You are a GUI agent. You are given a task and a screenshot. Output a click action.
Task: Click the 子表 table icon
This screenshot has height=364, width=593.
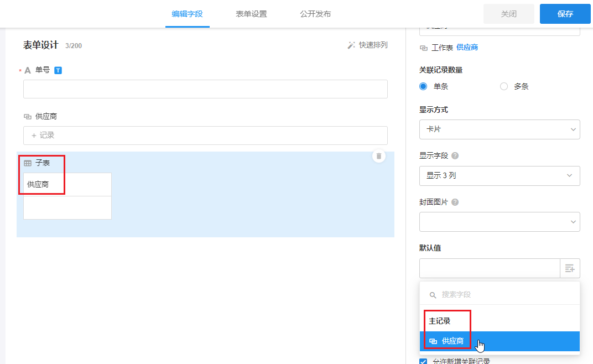28,163
